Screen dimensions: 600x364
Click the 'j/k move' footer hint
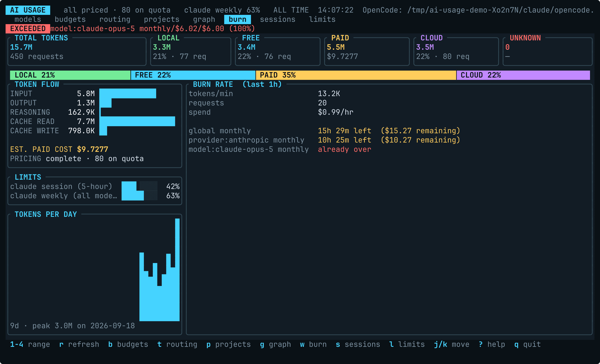pos(452,344)
